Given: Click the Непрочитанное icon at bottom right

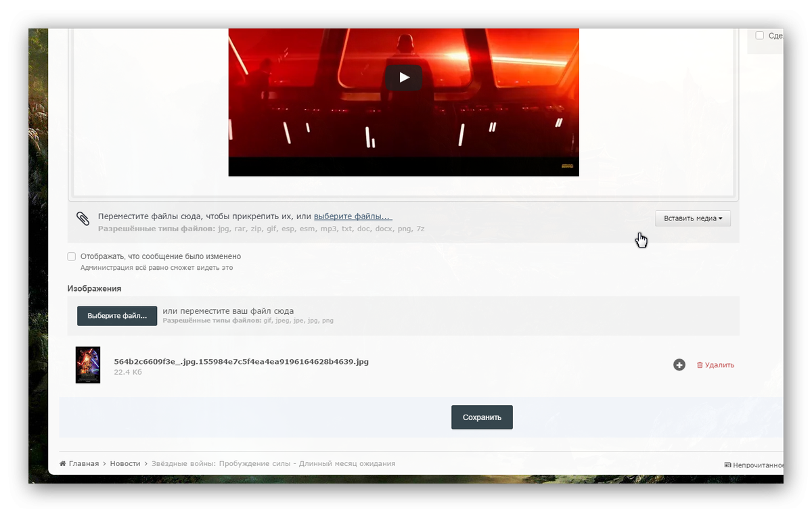Looking at the screenshot, I should [727, 465].
